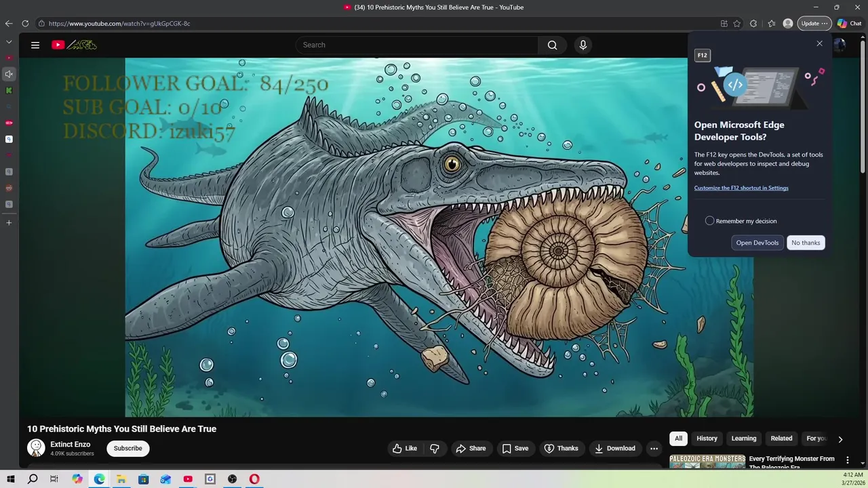
Task: Download the video
Action: [615, 448]
